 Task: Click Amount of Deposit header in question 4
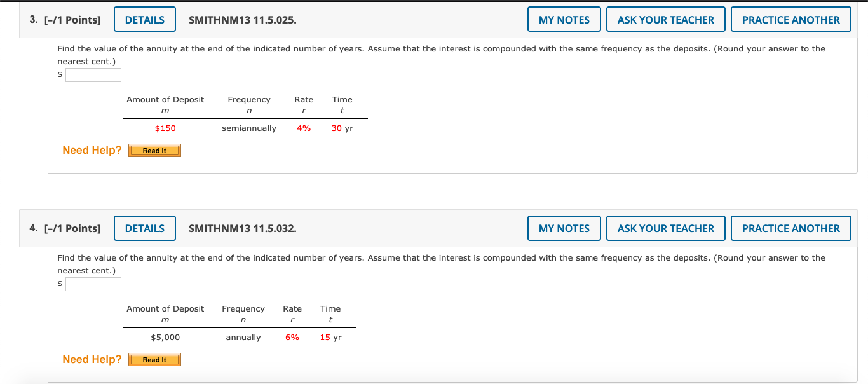pos(165,309)
